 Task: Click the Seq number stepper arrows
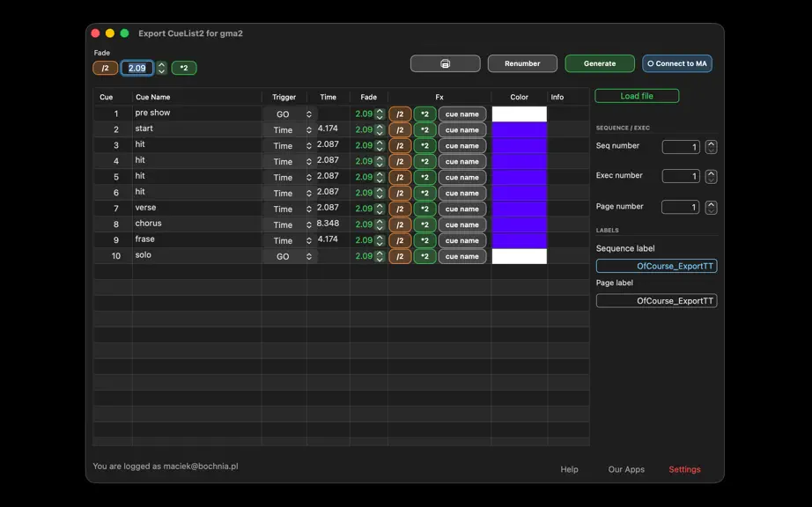point(711,147)
